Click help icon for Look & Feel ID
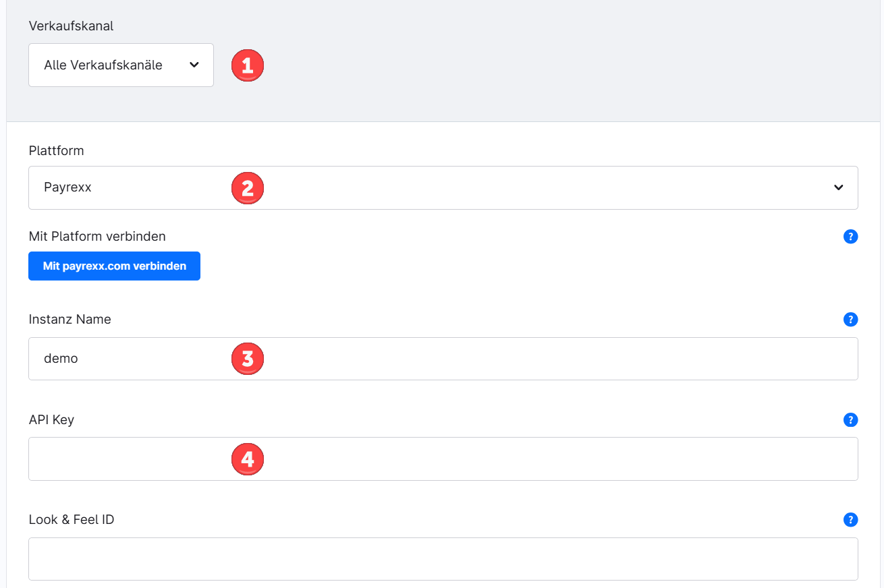The width and height of the screenshot is (884, 588). click(x=850, y=520)
